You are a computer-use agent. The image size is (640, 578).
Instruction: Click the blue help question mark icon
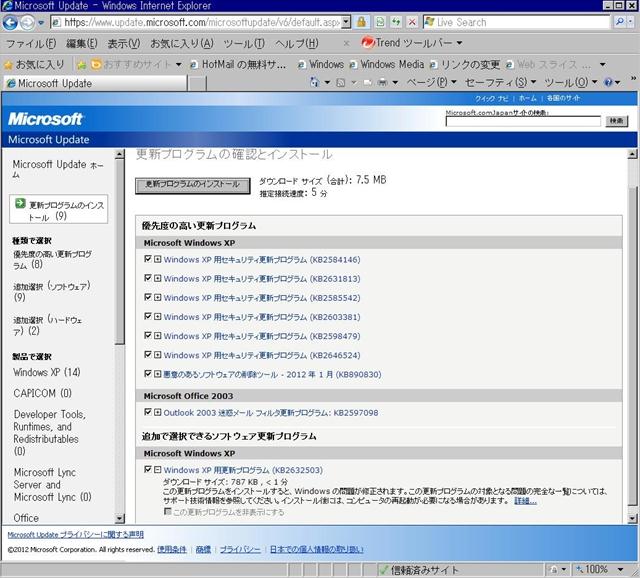(608, 82)
